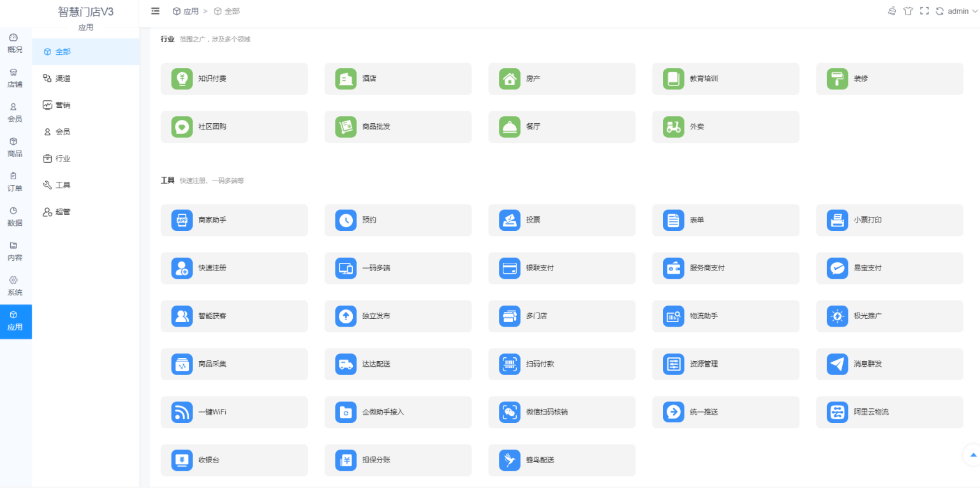980x488 pixels.
Task: Enter fullscreen mode
Action: tap(924, 11)
